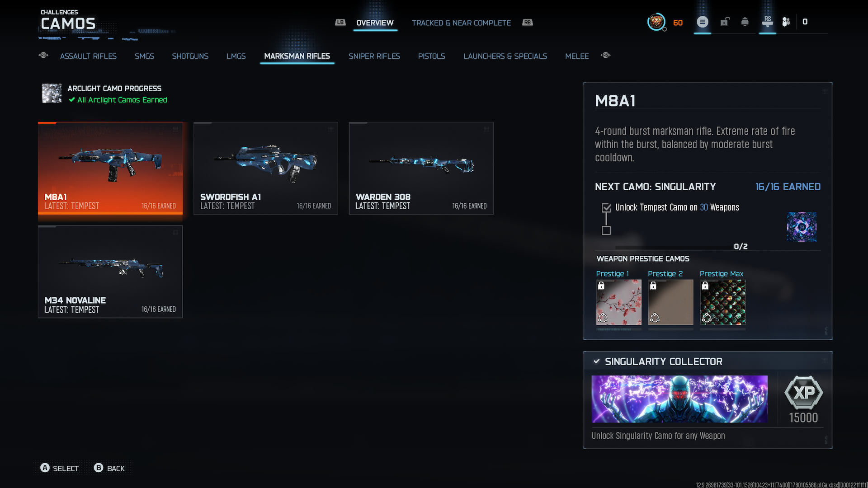
Task: Click 'WEAPON PRESTIGE CAMOS' heading
Action: pyautogui.click(x=643, y=258)
